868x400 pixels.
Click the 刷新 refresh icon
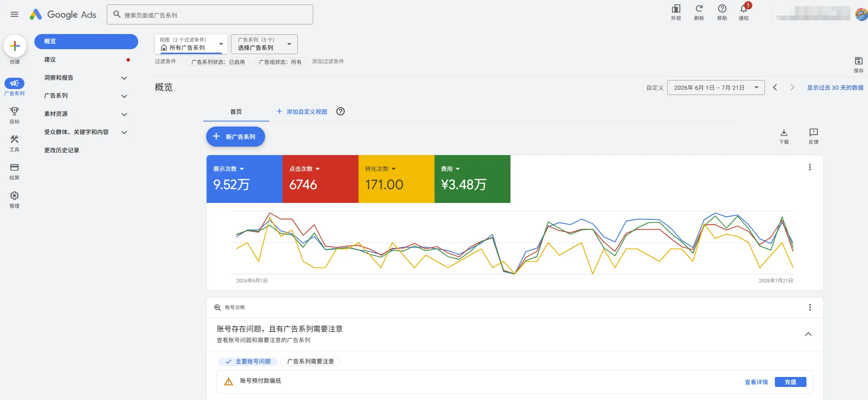tap(699, 9)
